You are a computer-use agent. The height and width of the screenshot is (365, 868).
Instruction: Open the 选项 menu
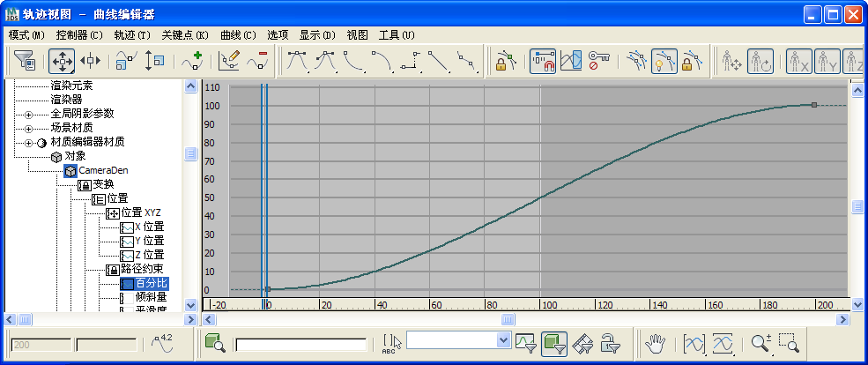pos(278,35)
